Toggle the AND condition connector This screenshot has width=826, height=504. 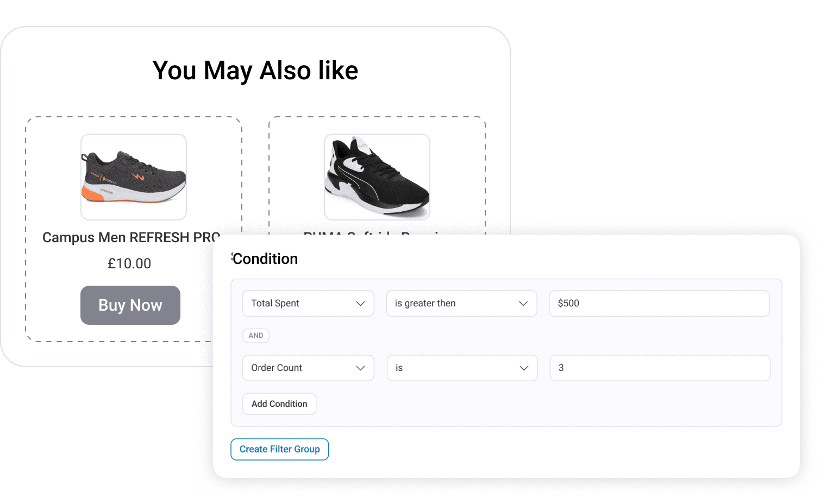[255, 336]
